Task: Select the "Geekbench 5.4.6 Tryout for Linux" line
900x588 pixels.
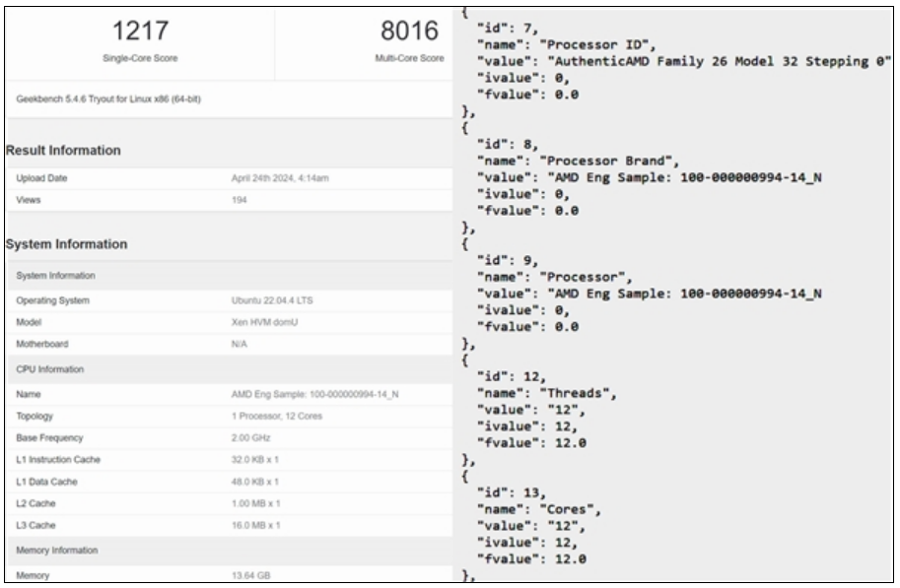Action: [x=108, y=99]
